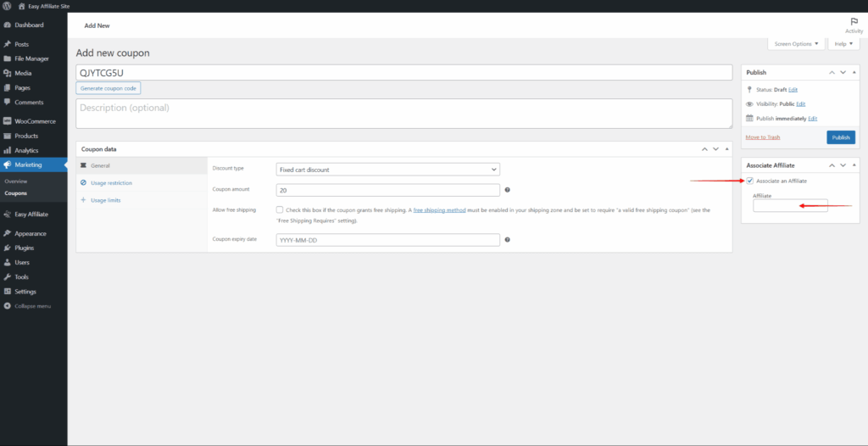The image size is (868, 446).
Task: Click Generate coupon code button
Action: pos(108,88)
